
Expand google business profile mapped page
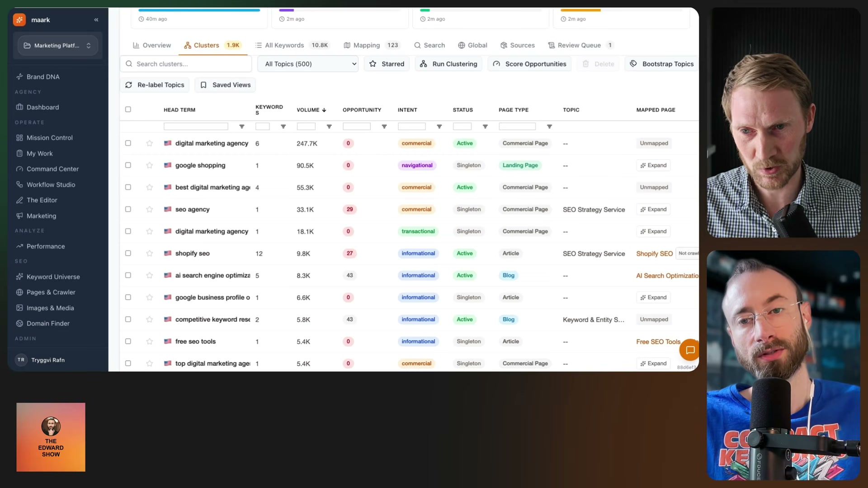click(653, 297)
